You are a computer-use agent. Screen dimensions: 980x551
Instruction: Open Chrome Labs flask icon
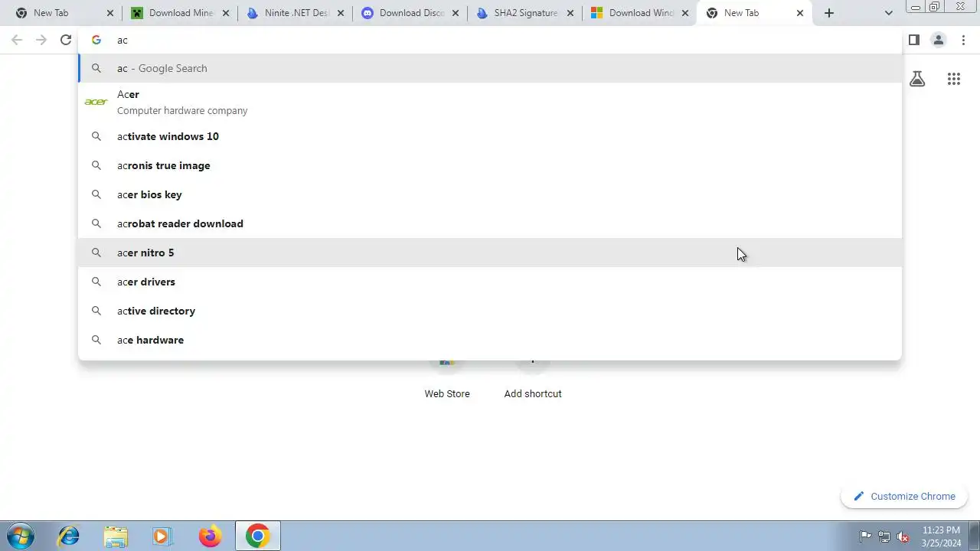[x=917, y=79]
